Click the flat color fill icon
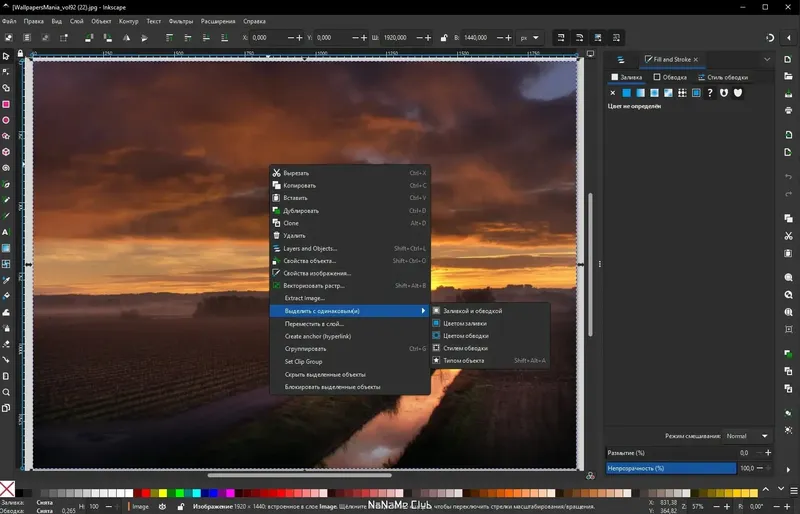This screenshot has width=800, height=514. tap(626, 93)
